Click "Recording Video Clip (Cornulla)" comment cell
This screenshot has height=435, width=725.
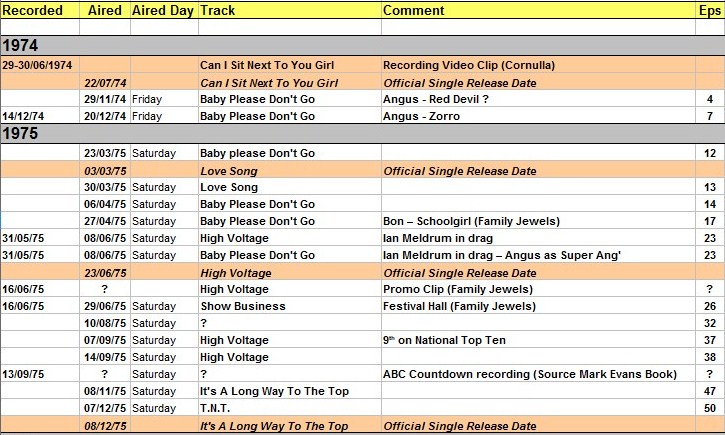click(470, 65)
